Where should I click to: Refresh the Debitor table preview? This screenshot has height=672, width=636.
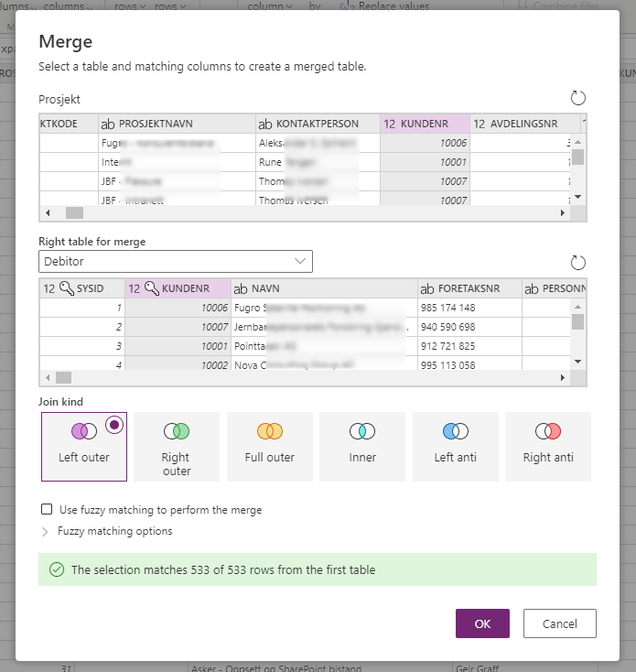[x=577, y=262]
